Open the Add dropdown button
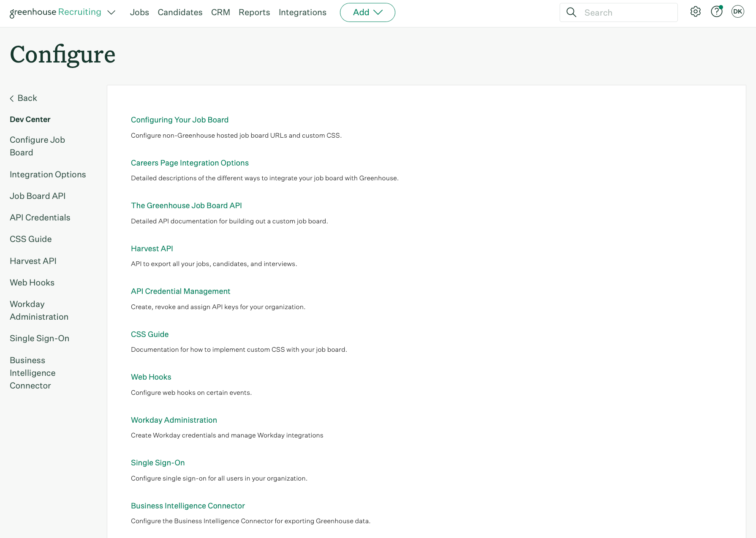756x538 pixels. [367, 12]
